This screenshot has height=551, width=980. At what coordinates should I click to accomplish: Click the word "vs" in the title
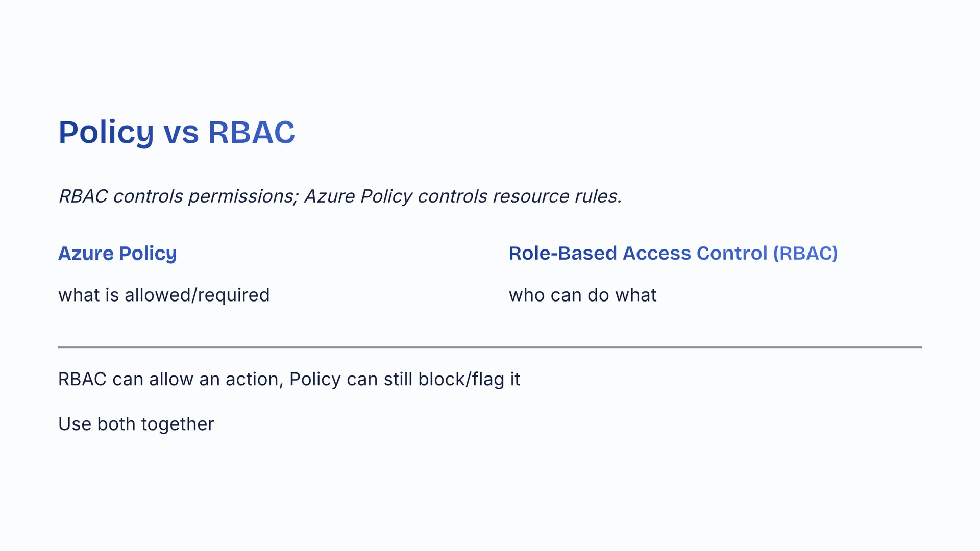tap(181, 133)
